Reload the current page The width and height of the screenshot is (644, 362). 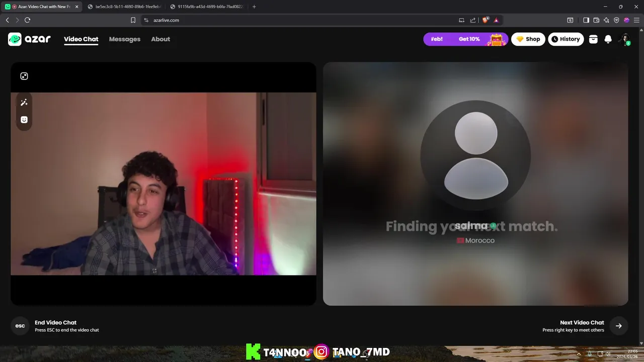27,20
